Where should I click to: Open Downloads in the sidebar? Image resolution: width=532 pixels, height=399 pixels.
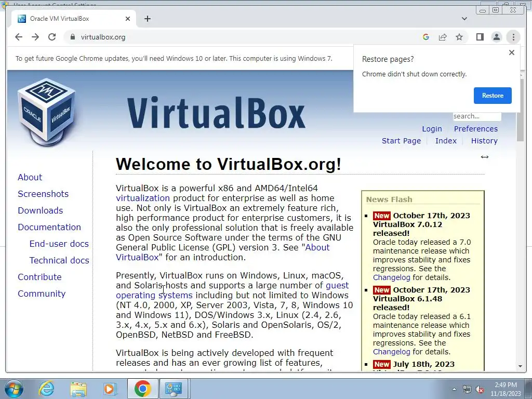tap(41, 210)
